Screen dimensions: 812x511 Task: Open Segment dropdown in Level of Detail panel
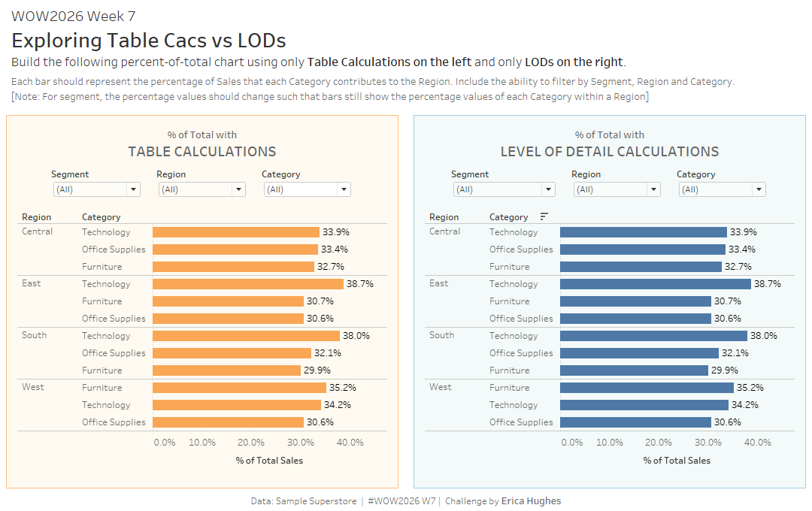tap(504, 189)
